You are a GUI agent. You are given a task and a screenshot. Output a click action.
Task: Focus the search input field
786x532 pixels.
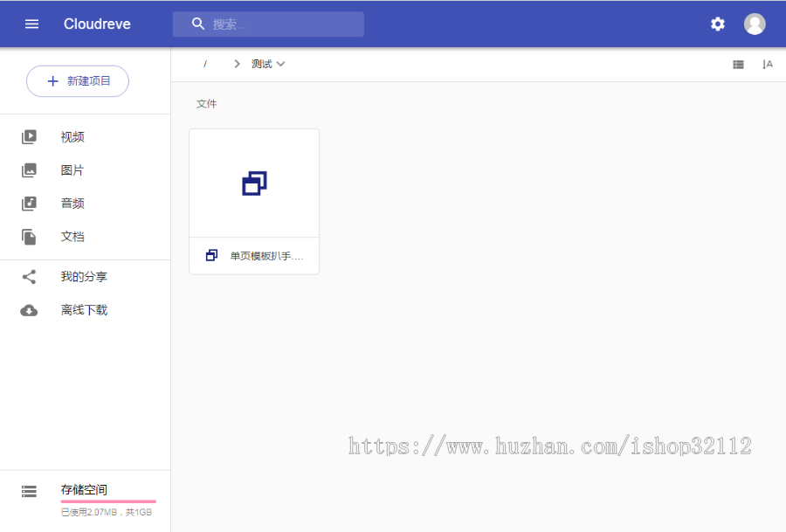tap(268, 24)
